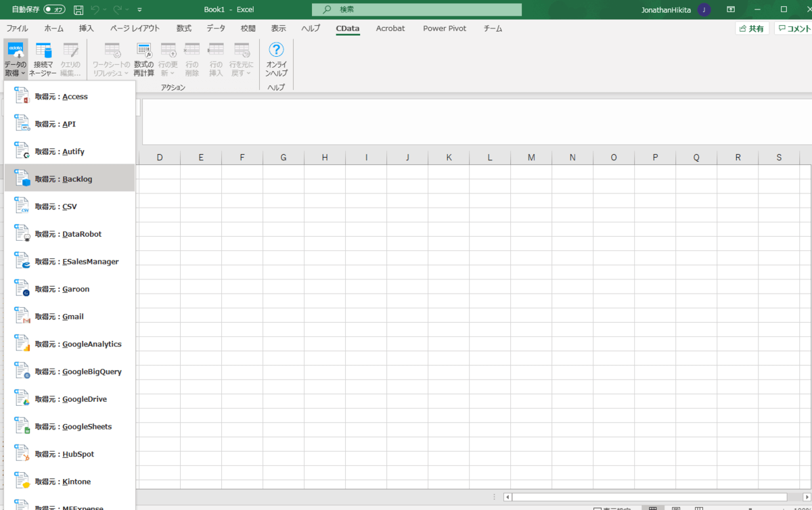
Task: Click the 検索 search box
Action: pos(417,9)
